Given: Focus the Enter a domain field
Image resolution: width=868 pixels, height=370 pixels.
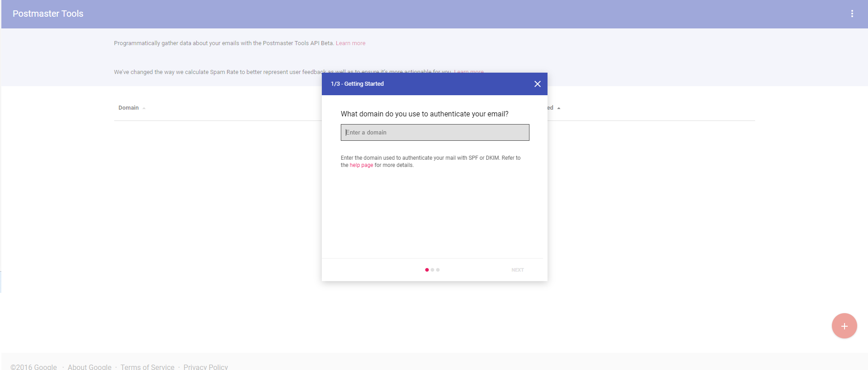Looking at the screenshot, I should pos(435,132).
